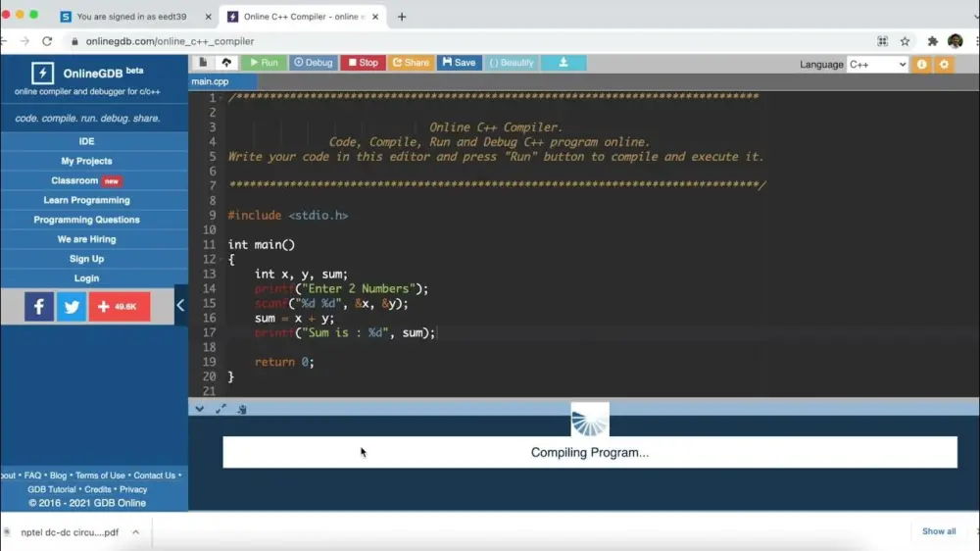Click the OnlineGDB lightning logo
This screenshot has height=551, width=980.
click(42, 74)
